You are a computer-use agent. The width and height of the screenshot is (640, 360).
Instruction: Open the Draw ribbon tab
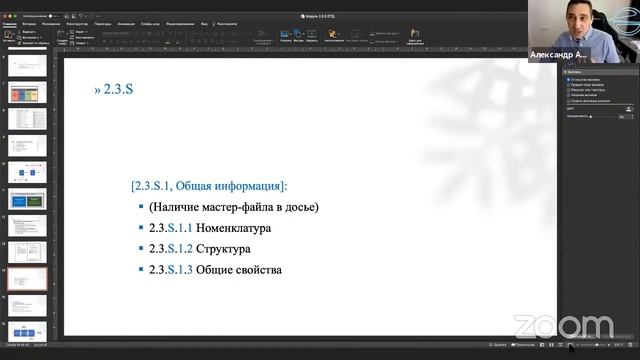51,24
